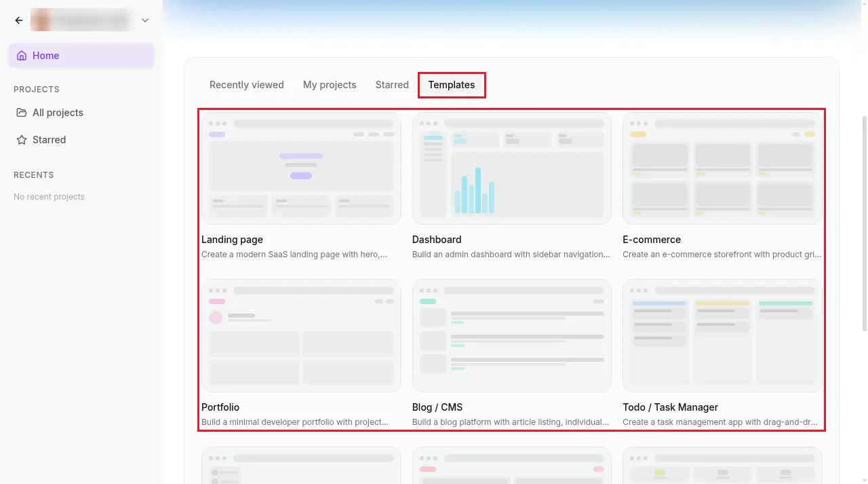Image resolution: width=868 pixels, height=484 pixels.
Task: Open the Landing page template thumbnail
Action: (301, 168)
